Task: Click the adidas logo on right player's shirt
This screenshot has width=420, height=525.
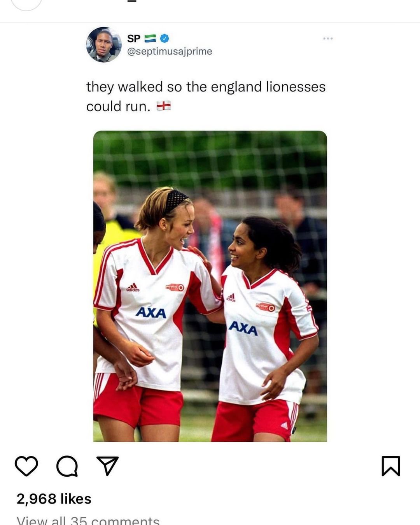Action: point(231,298)
